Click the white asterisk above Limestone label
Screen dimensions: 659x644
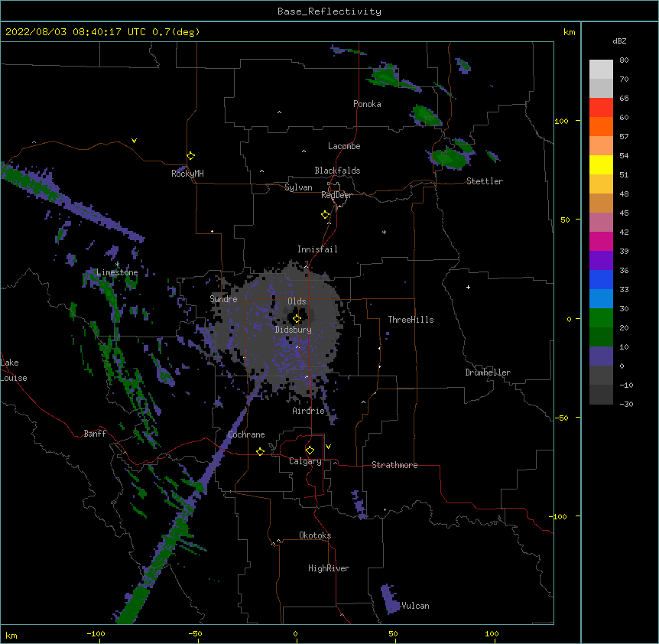click(117, 265)
